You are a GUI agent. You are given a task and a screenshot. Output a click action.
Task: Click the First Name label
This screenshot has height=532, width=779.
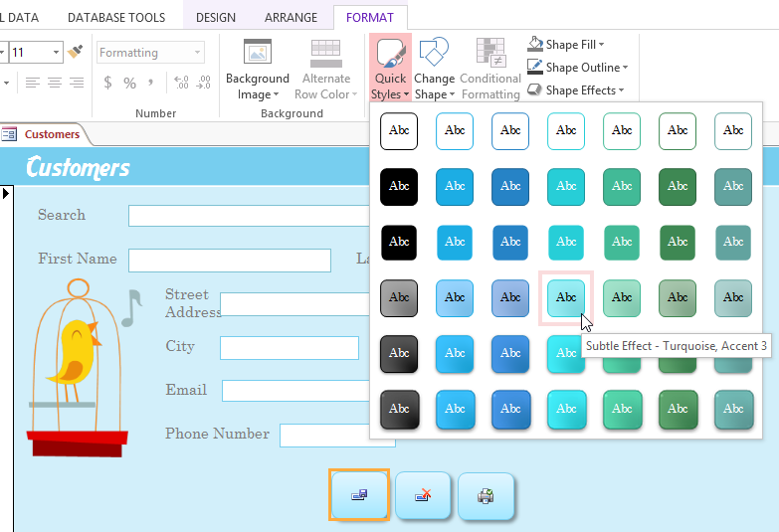click(x=78, y=259)
